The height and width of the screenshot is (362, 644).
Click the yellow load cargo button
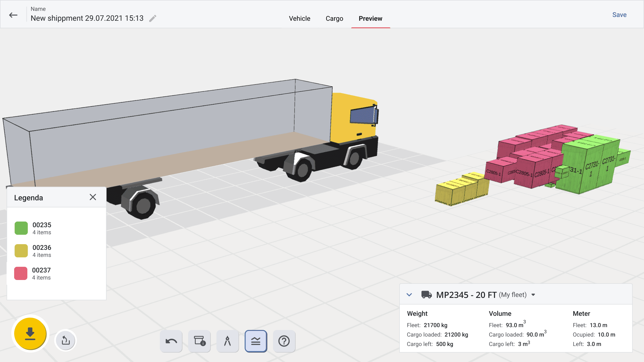tap(30, 333)
